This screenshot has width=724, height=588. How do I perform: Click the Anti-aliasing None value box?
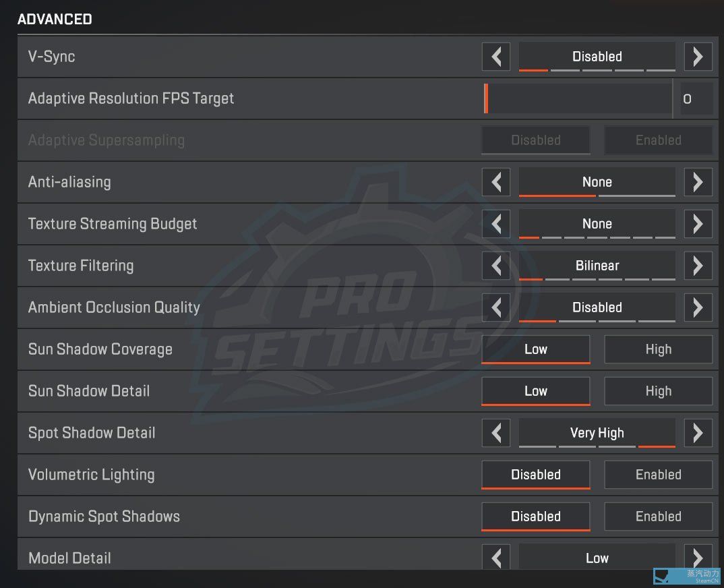click(597, 182)
